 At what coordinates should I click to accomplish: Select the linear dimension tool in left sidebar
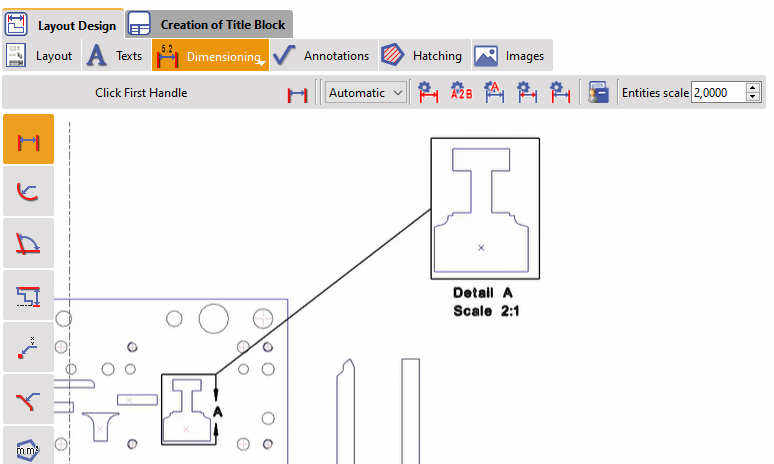29,140
